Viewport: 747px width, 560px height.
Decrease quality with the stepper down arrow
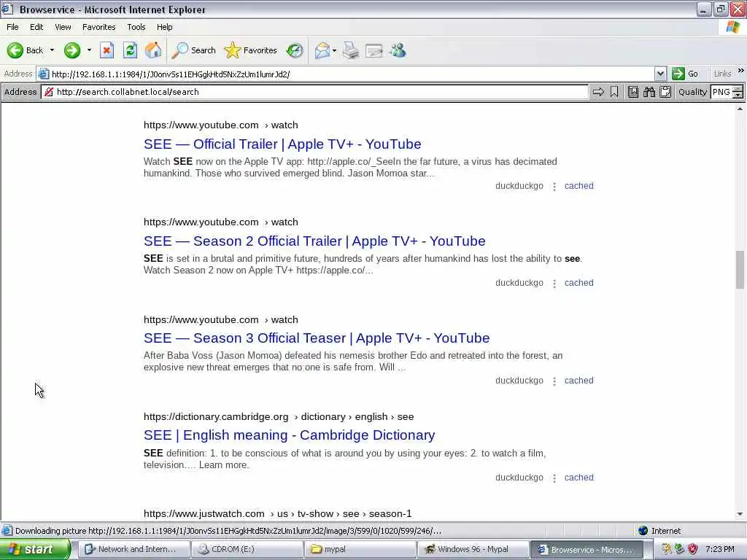pyautogui.click(x=738, y=96)
